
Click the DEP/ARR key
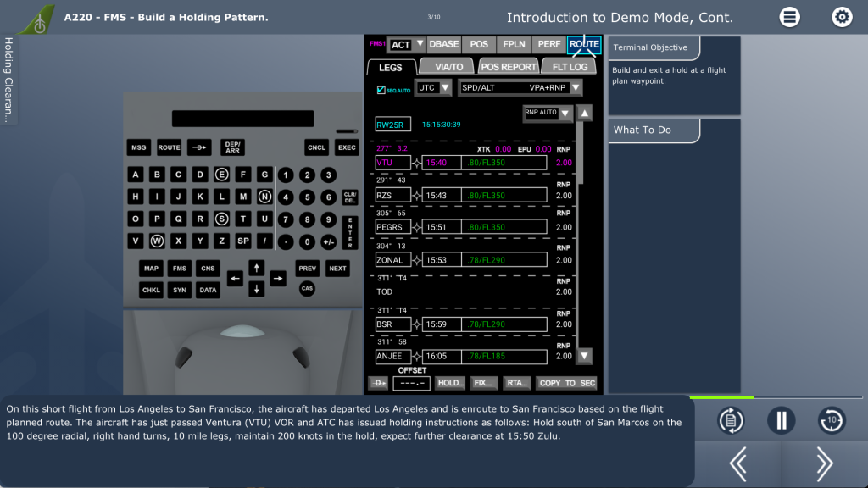pyautogui.click(x=232, y=147)
